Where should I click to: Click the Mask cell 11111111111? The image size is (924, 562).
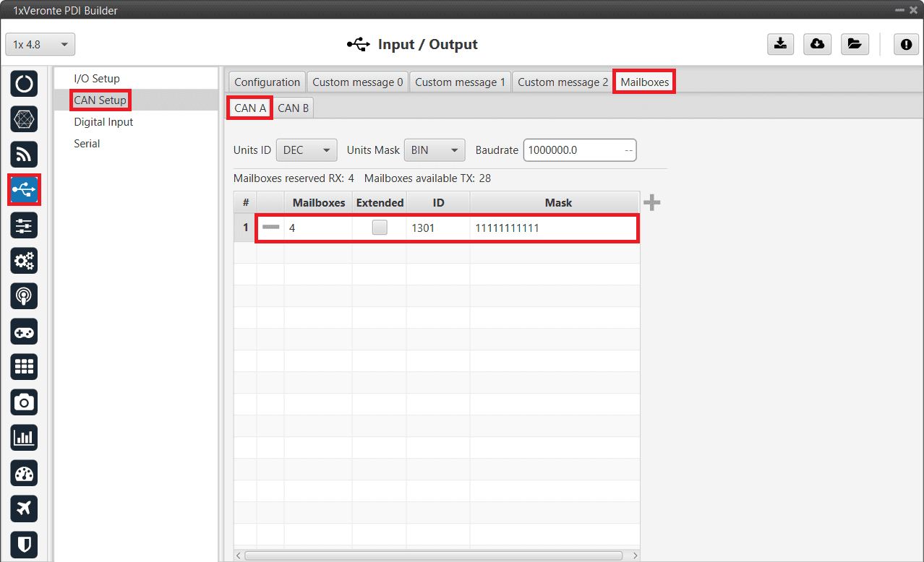[x=555, y=228]
